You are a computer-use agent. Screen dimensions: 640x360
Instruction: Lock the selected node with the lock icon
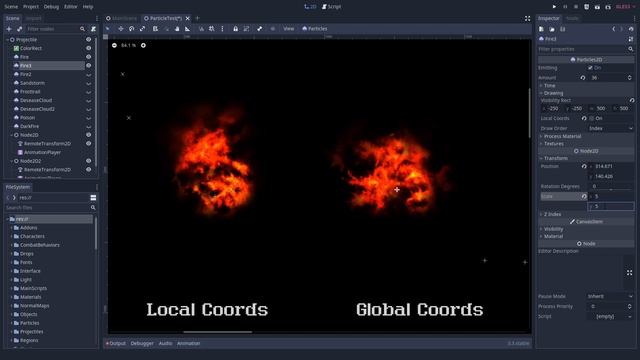tap(236, 29)
